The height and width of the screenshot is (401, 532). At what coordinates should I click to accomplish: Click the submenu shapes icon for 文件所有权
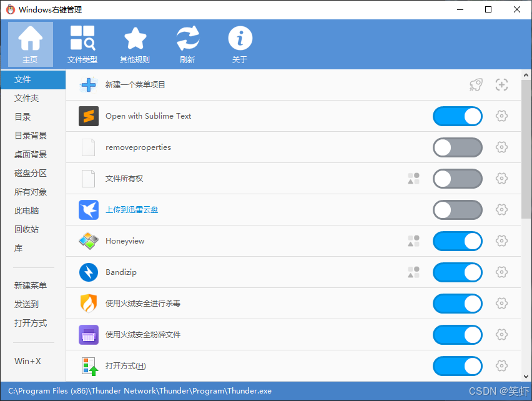413,179
